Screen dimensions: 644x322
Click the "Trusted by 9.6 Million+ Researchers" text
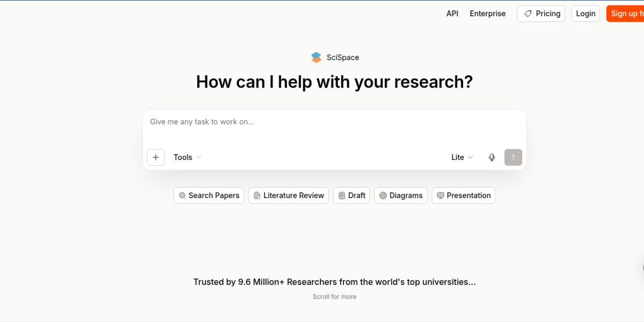click(x=334, y=282)
